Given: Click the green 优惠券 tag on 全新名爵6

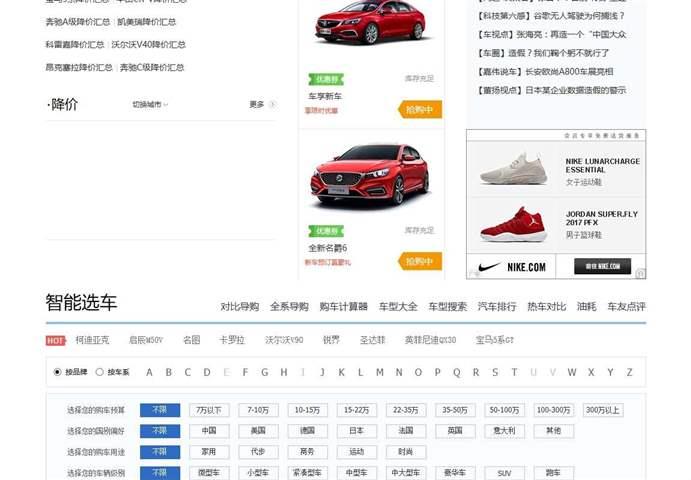Looking at the screenshot, I should [x=326, y=231].
